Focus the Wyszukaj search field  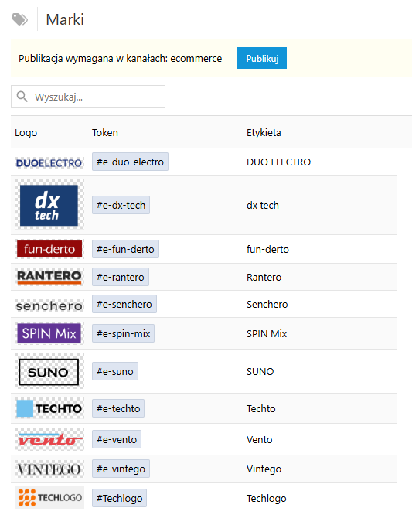click(x=88, y=97)
